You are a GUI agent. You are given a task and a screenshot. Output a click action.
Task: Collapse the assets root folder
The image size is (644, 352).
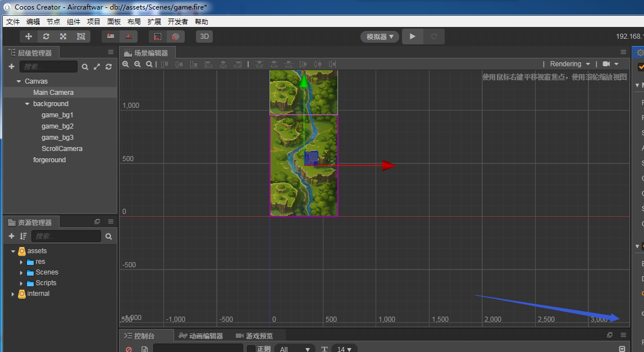point(13,251)
